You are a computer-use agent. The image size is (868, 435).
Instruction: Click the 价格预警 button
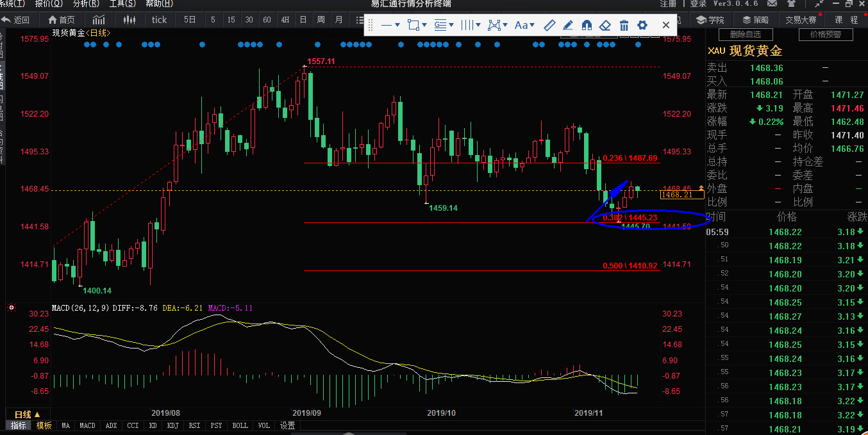(825, 35)
